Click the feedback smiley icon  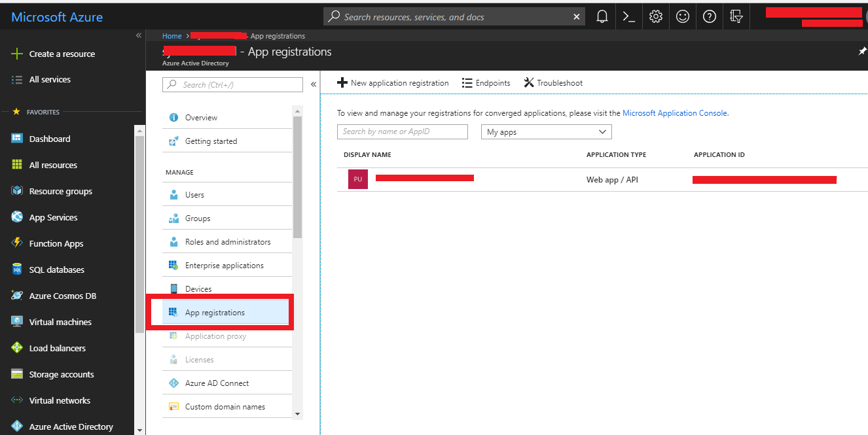683,17
